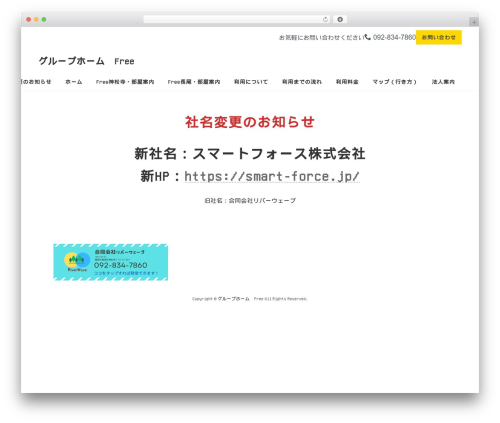This screenshot has width=500, height=423.
Task: Click the red 社名変更のお知らせ heading
Action: (x=250, y=122)
